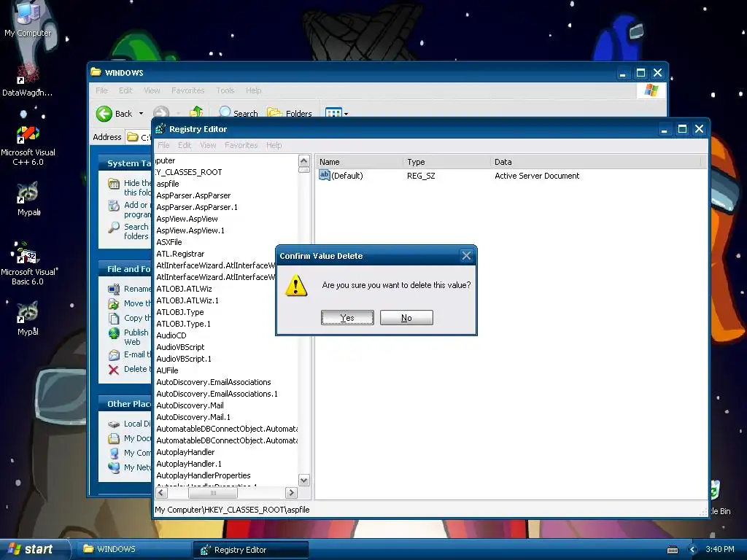Click scroll up arrow in registry tree
This screenshot has width=747, height=560.
pos(304,160)
